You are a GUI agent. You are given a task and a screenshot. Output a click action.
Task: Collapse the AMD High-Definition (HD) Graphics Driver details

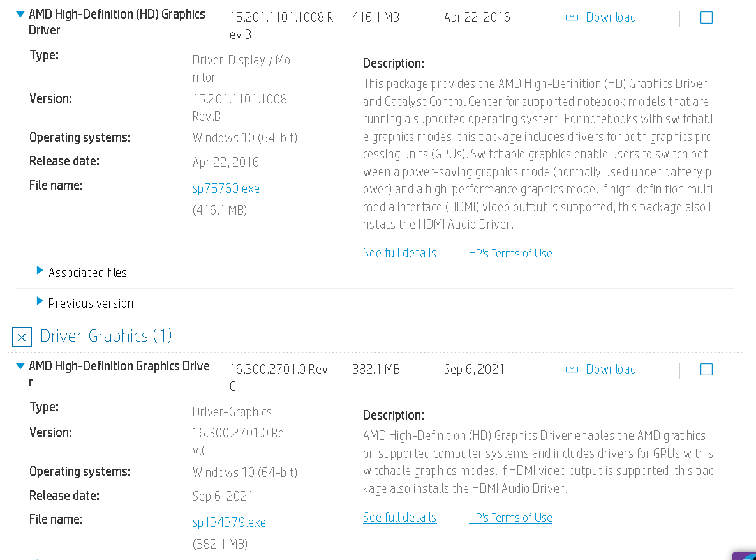[x=20, y=15]
